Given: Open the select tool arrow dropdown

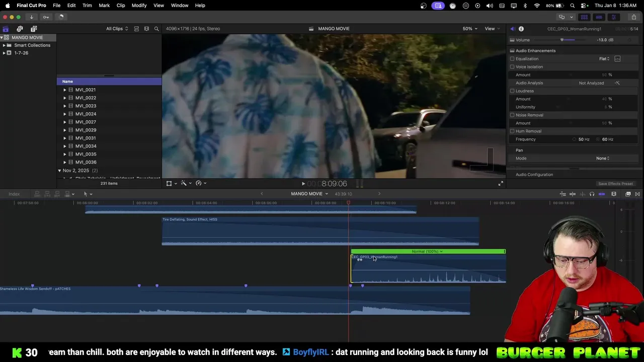Looking at the screenshot, I should click(x=88, y=194).
